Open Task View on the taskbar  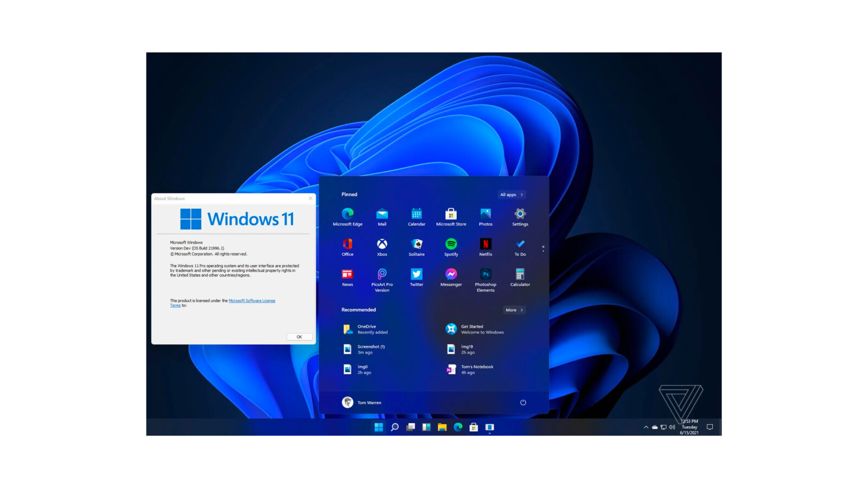[411, 427]
